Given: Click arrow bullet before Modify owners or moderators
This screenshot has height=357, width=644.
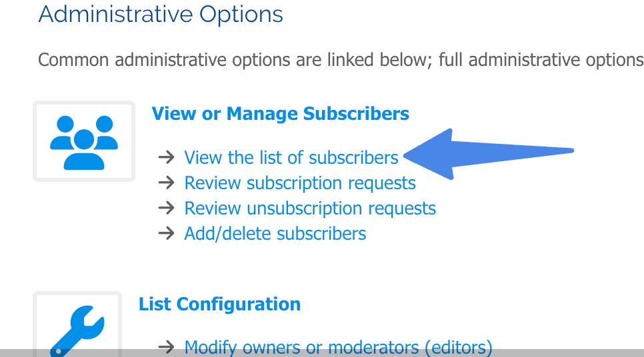Looking at the screenshot, I should [167, 347].
